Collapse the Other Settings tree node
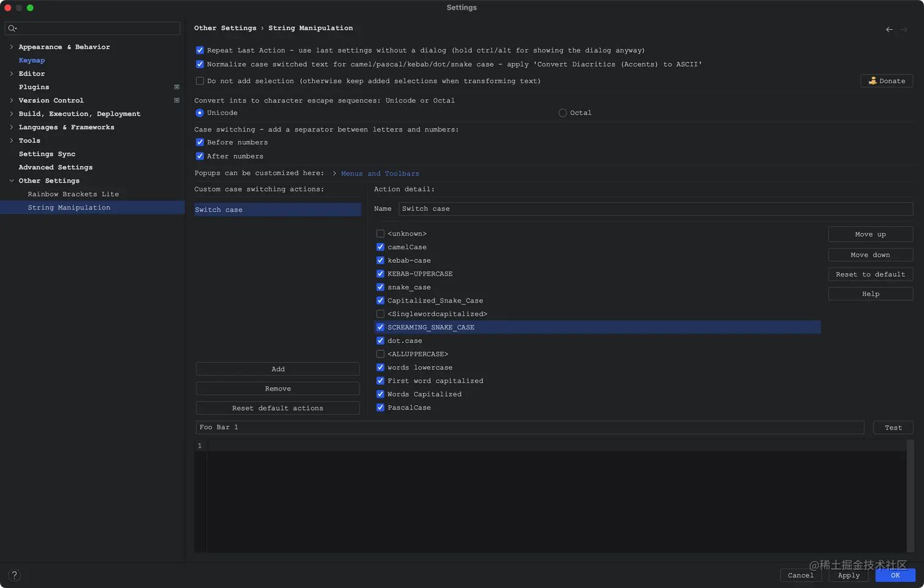The width and height of the screenshot is (924, 588). click(x=12, y=181)
